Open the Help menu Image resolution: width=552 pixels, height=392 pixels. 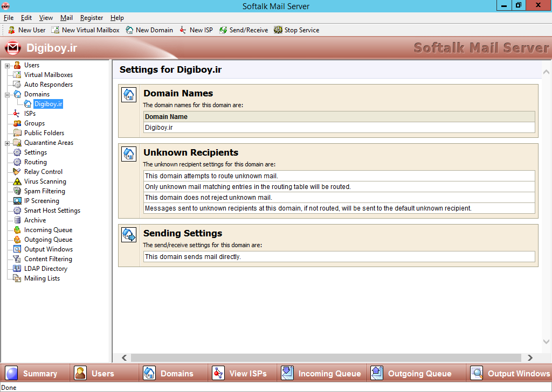(x=117, y=18)
